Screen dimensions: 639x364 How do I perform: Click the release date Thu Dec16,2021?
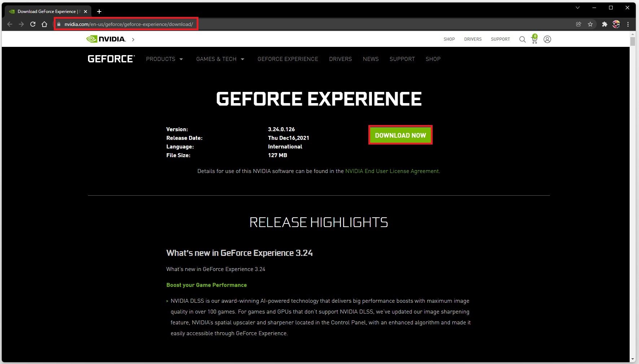point(289,138)
